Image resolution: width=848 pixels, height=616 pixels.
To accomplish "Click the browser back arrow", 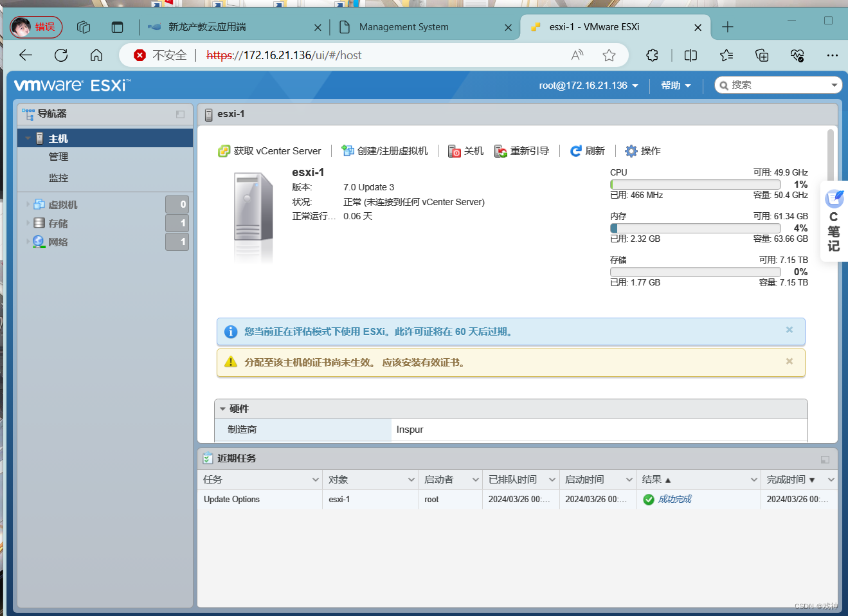I will [x=26, y=55].
